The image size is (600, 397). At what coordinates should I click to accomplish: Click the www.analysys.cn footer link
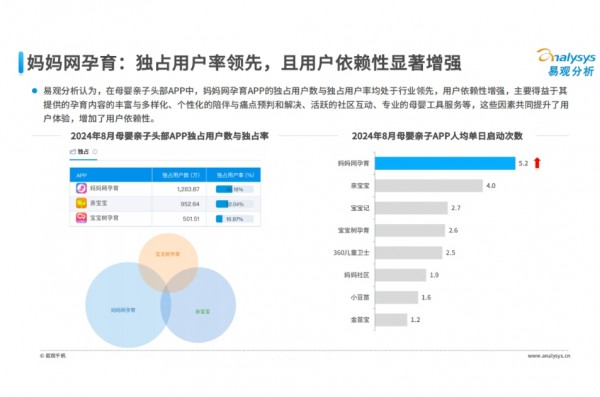click(549, 356)
